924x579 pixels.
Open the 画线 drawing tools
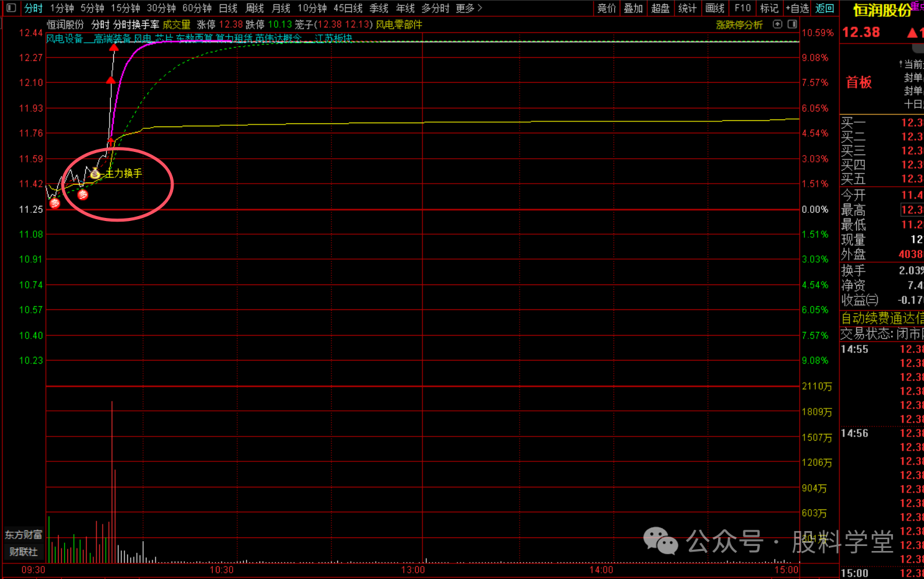pyautogui.click(x=715, y=8)
